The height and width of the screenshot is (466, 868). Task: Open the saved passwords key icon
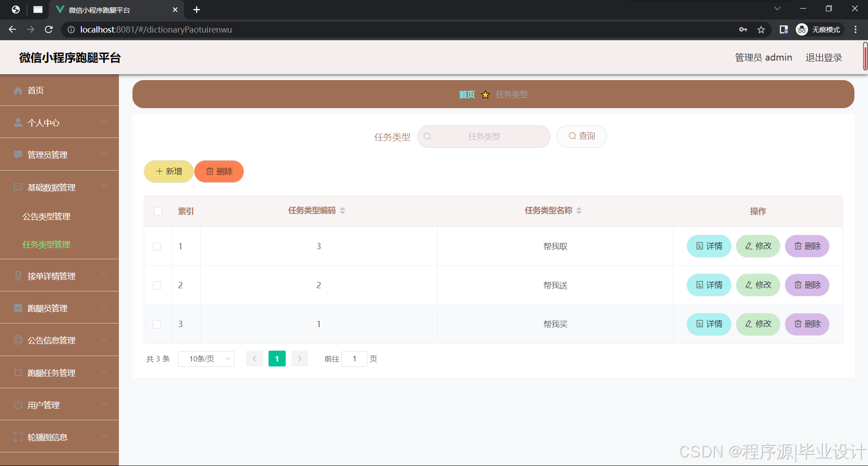point(743,29)
